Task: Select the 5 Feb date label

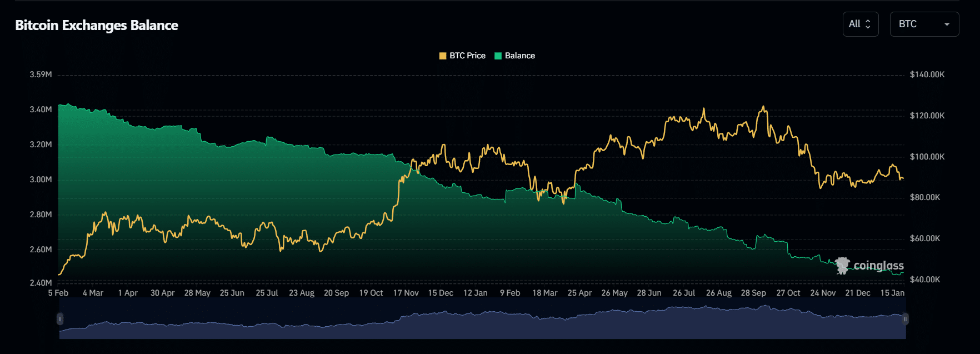Action: 58,293
